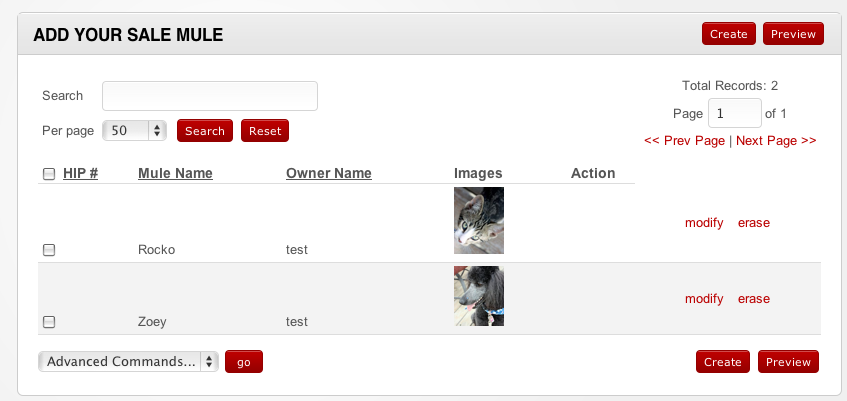Toggle the select-all checkbox in header
Screen dimensions: 847x401
49,174
